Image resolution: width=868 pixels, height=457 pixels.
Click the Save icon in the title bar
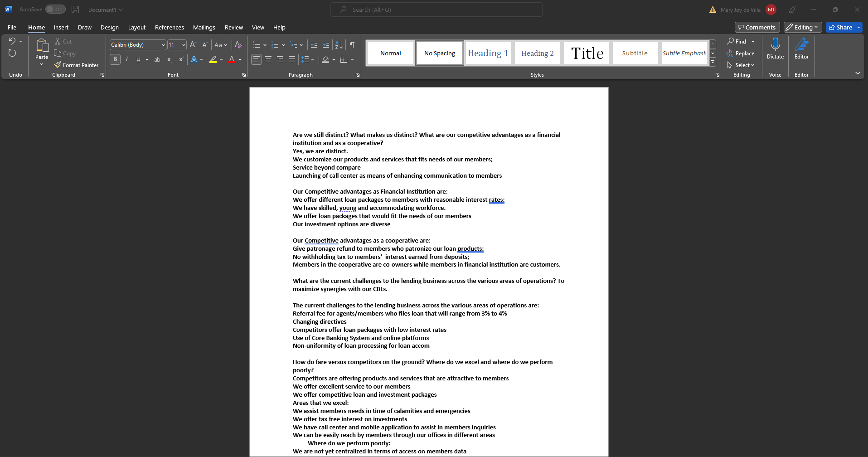[x=75, y=10]
